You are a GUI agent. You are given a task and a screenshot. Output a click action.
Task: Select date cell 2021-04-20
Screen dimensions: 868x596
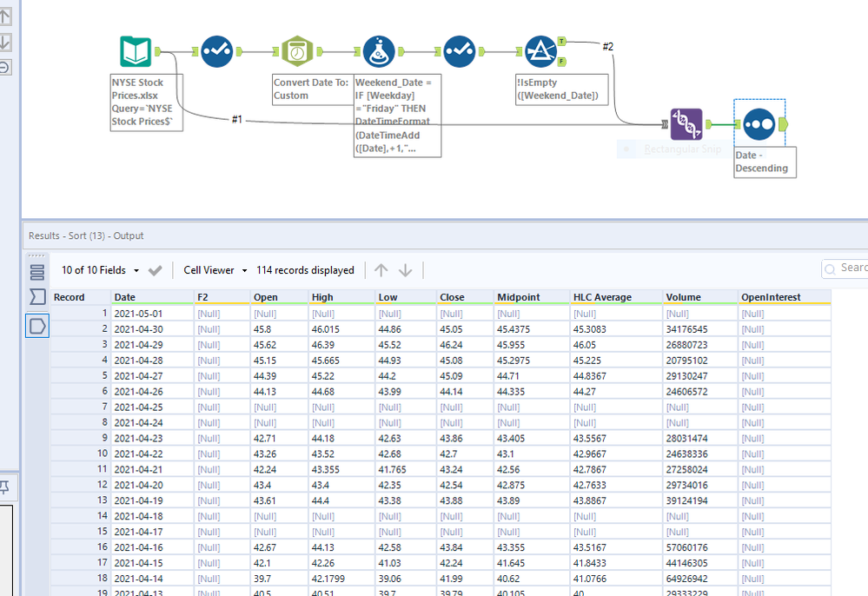(x=153, y=485)
